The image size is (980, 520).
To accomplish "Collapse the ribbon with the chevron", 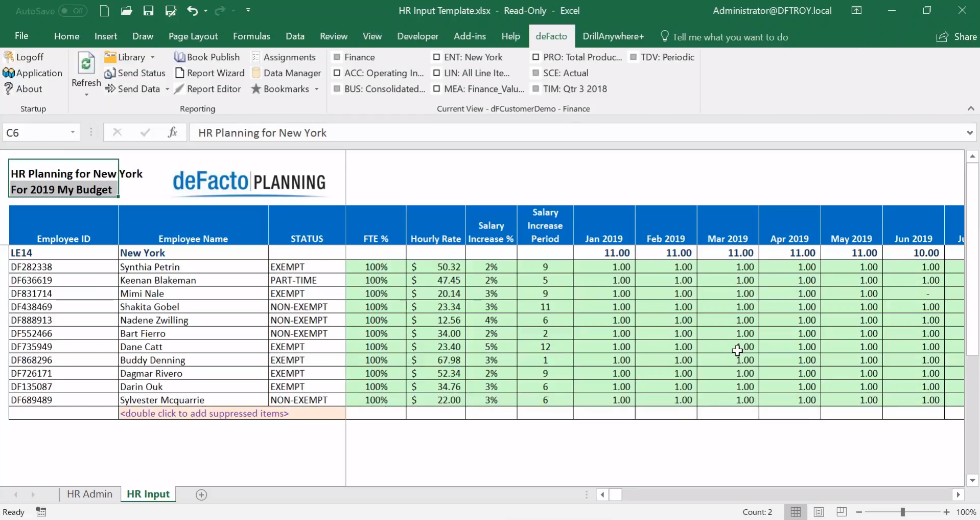I will [971, 108].
